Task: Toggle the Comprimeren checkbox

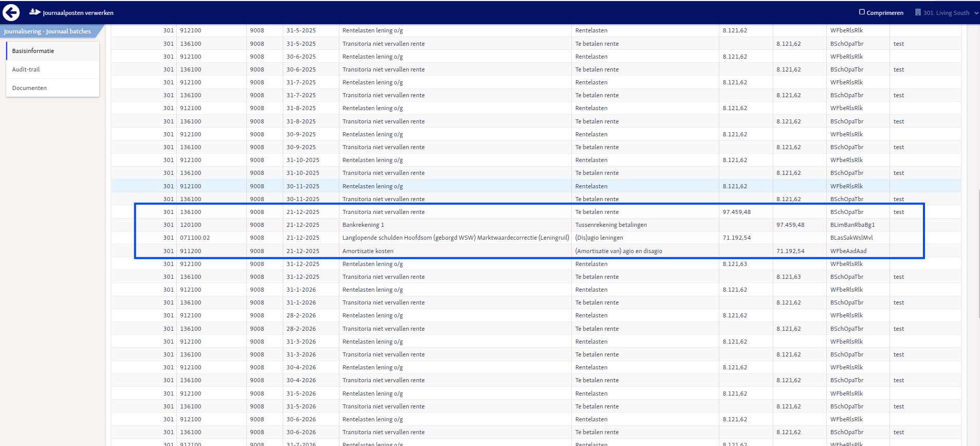Action: pos(862,12)
